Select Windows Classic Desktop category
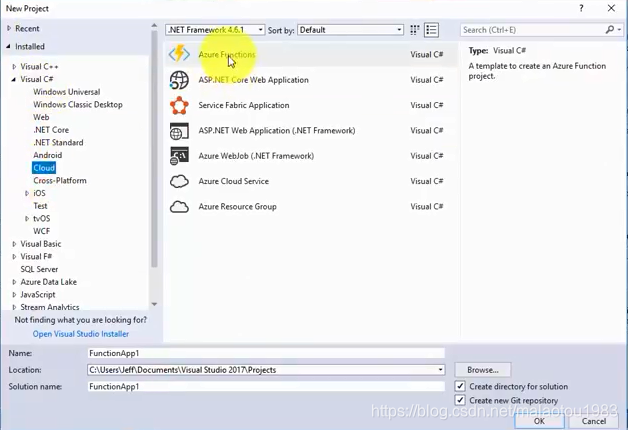 (x=78, y=104)
